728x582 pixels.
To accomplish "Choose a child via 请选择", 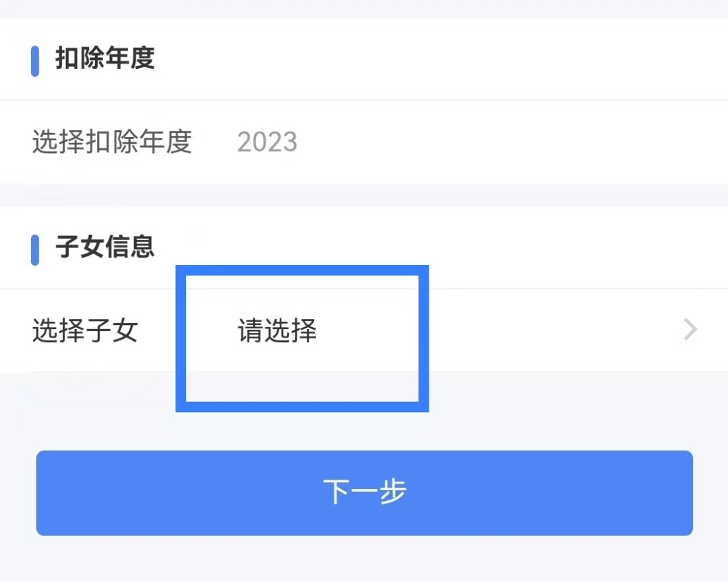I will pos(277,330).
